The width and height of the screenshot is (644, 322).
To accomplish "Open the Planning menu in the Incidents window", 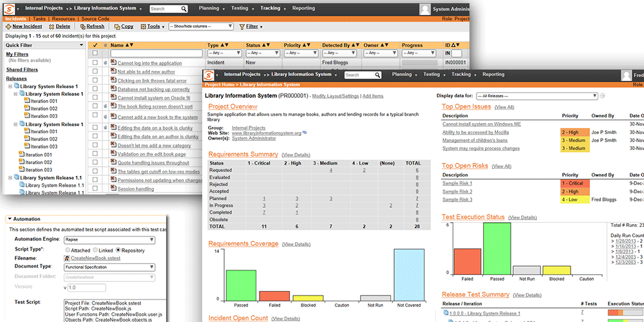I will (x=209, y=8).
